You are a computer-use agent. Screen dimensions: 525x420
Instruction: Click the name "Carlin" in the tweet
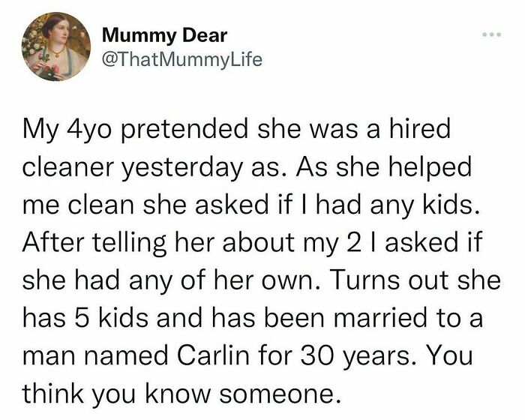(213, 355)
